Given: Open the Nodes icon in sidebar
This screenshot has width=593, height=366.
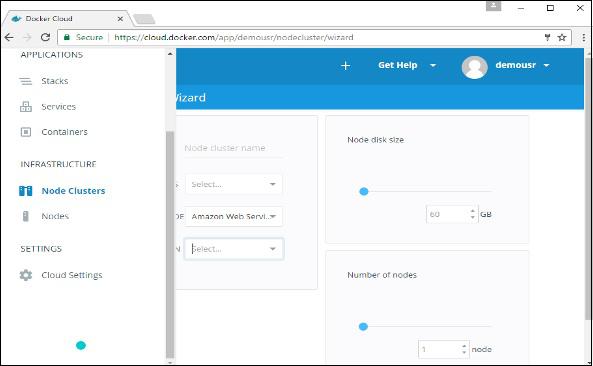Looking at the screenshot, I should 26,216.
